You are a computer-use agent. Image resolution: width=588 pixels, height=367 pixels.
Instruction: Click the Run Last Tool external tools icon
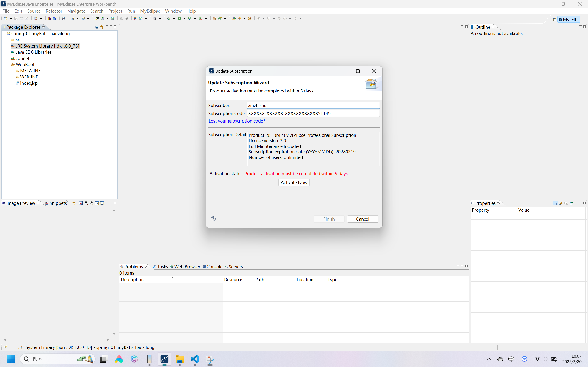(200, 19)
